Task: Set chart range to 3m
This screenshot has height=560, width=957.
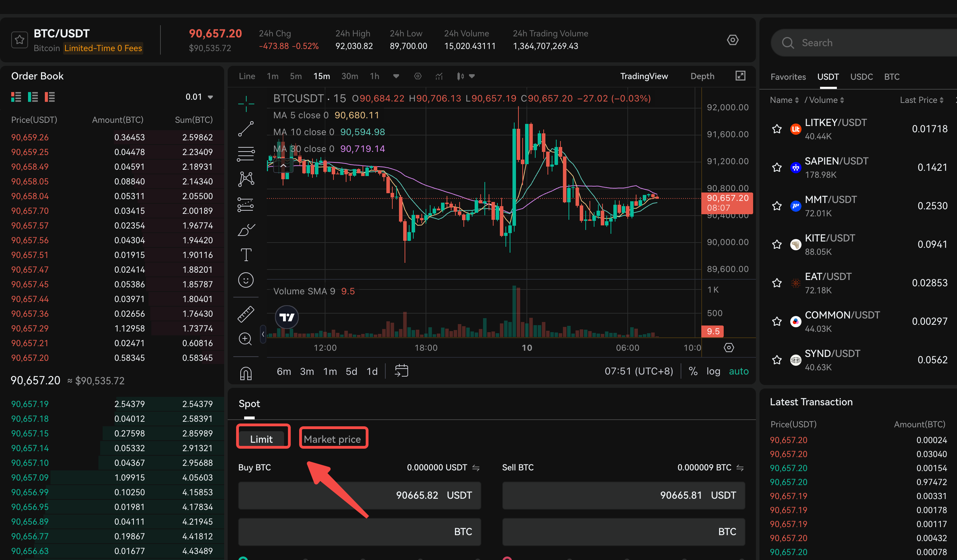Action: coord(307,371)
